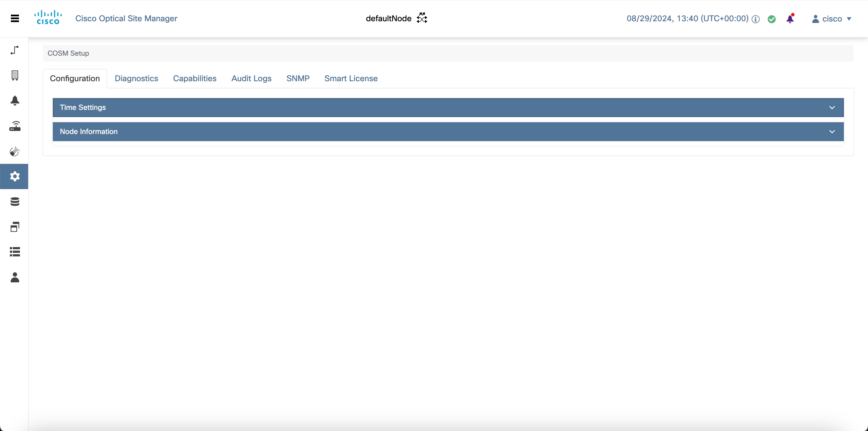Switch to the Smart License tab

coord(351,79)
